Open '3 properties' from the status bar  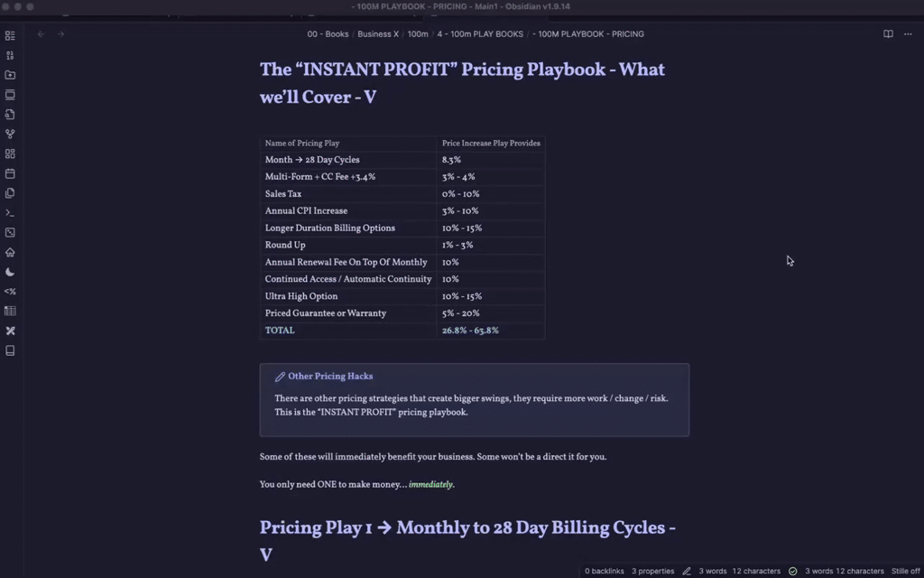[652, 571]
